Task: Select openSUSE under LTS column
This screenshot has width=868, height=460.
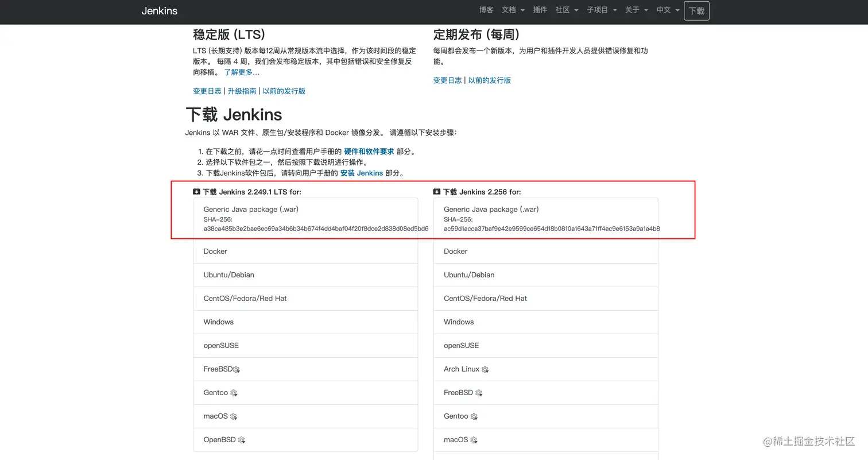Action: 305,346
